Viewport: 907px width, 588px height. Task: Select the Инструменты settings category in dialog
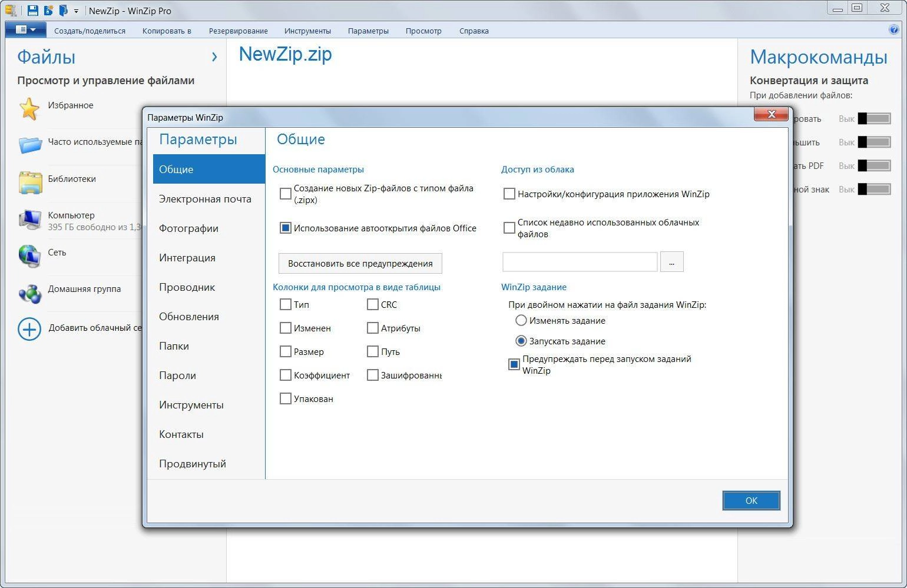pos(208,405)
